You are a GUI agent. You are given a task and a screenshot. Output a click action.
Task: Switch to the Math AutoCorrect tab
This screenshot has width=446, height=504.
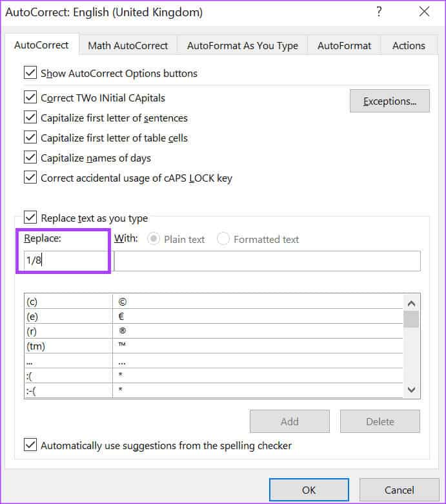tap(128, 45)
